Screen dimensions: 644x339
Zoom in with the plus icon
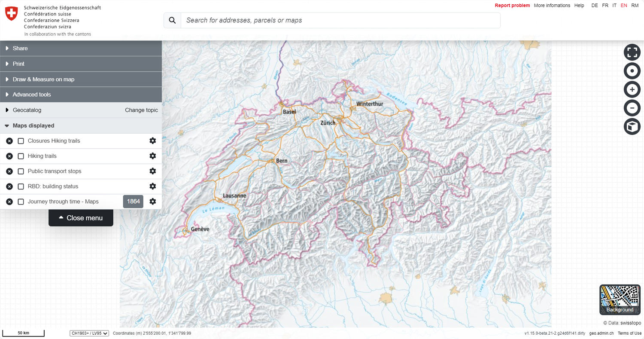pyautogui.click(x=632, y=89)
